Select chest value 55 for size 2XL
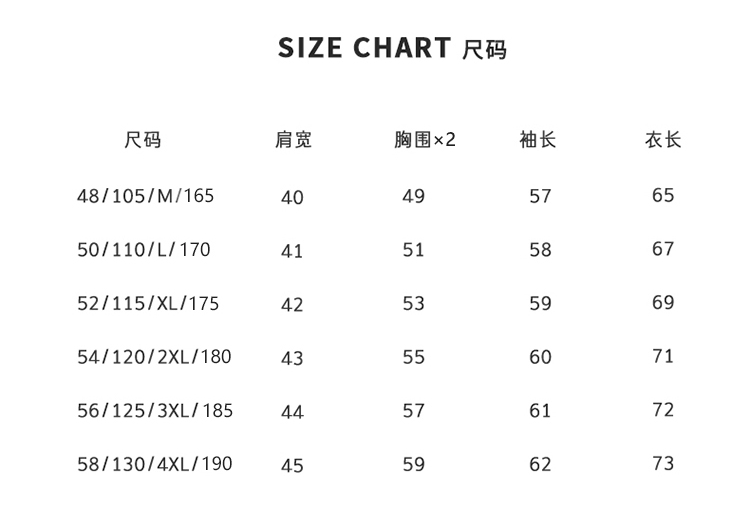This screenshot has height=510, width=750. (413, 357)
